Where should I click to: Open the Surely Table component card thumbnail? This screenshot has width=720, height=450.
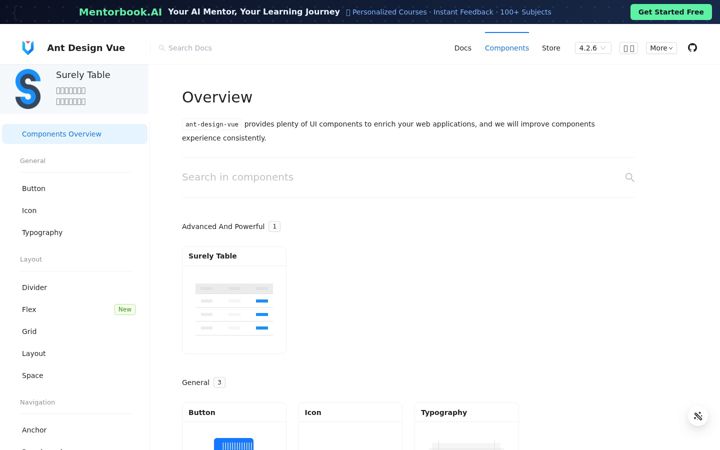click(x=234, y=309)
